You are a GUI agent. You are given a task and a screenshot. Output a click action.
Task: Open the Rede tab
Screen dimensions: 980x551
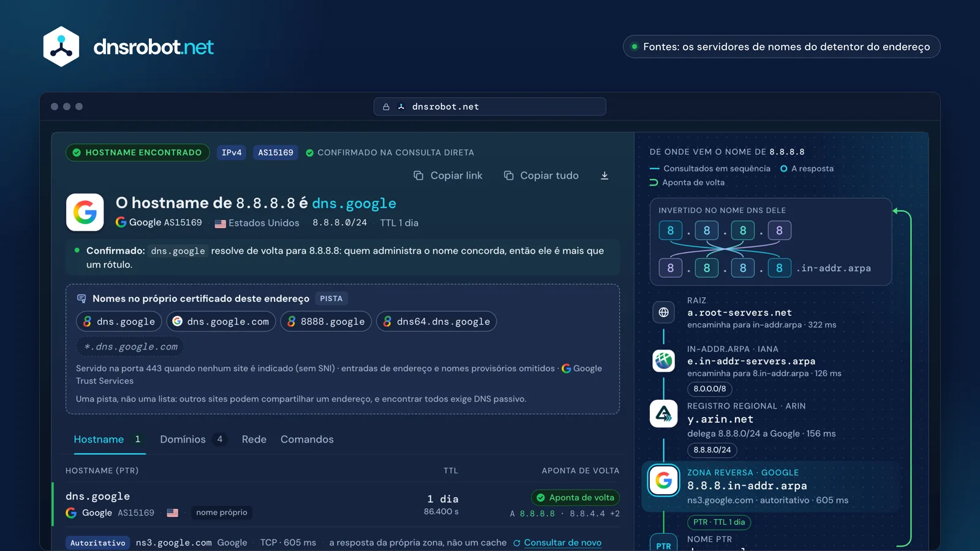254,440
